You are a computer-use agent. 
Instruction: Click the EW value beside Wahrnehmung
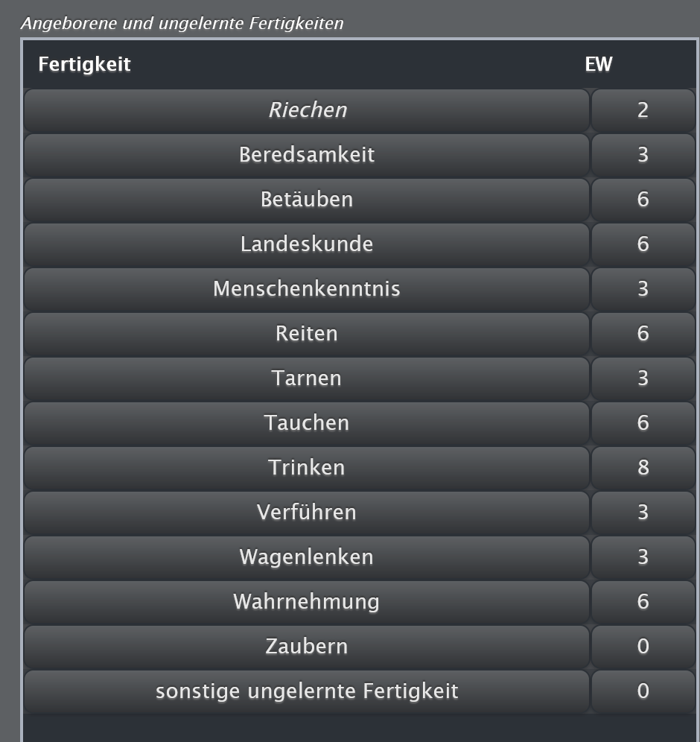[643, 602]
